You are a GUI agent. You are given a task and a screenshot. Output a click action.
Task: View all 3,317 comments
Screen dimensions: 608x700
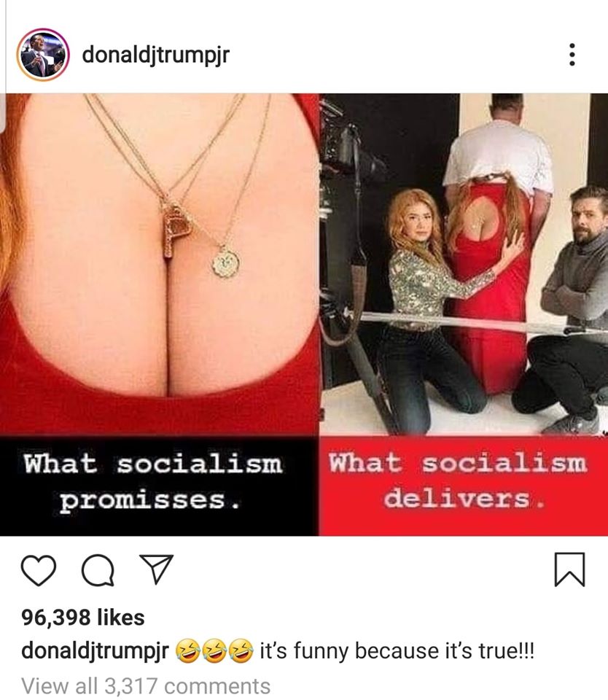(146, 685)
